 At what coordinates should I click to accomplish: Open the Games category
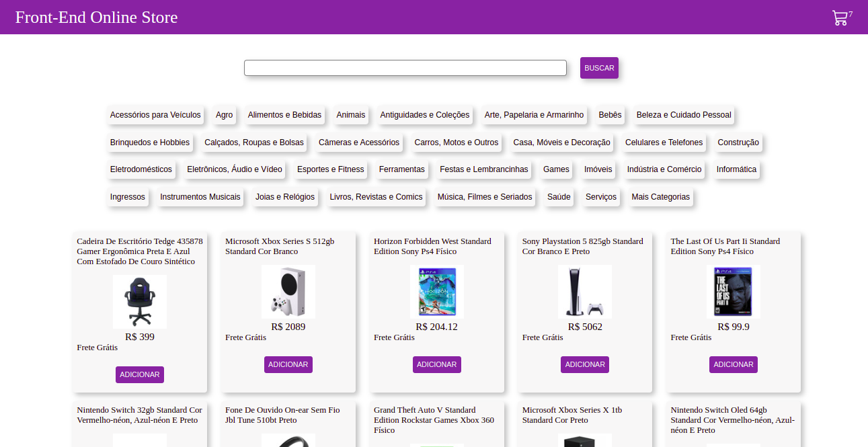click(x=556, y=169)
